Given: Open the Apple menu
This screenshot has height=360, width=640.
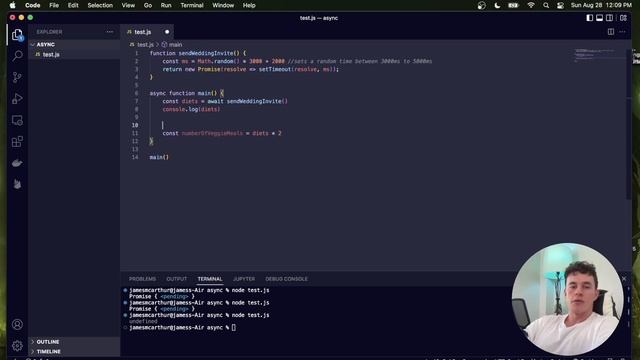Looking at the screenshot, I should click(13, 5).
